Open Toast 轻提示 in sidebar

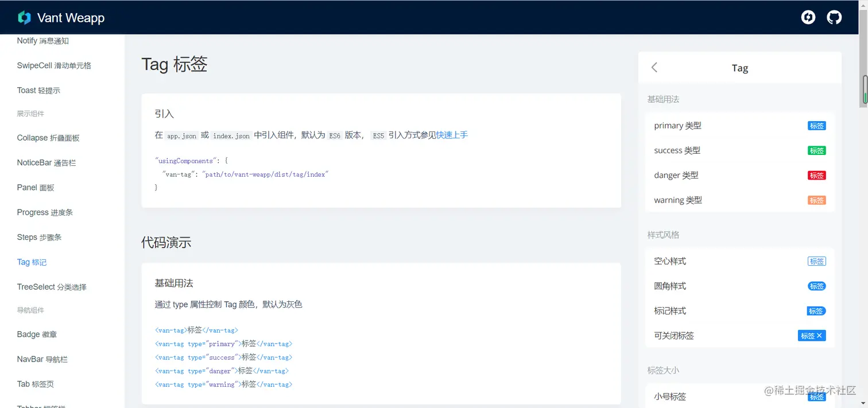pos(38,90)
